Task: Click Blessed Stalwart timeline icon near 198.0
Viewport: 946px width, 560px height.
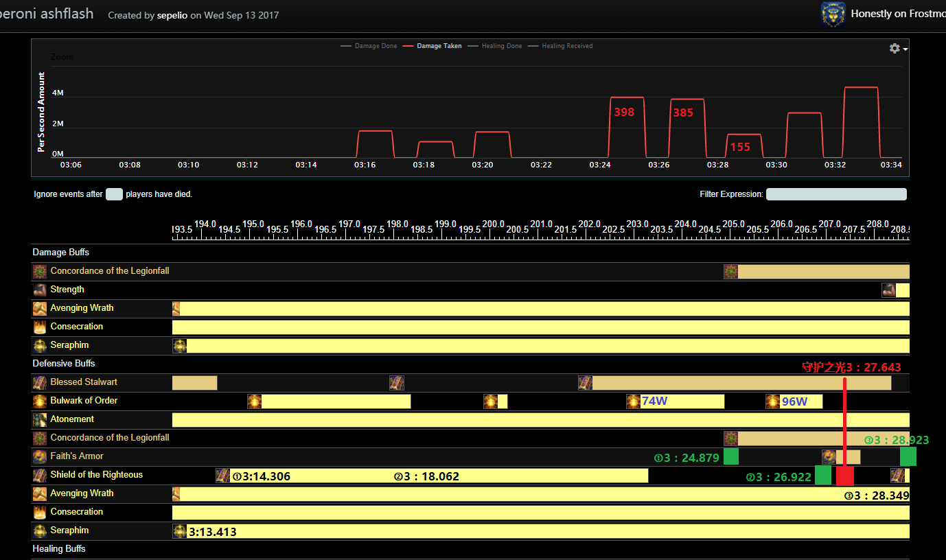Action: point(397,383)
